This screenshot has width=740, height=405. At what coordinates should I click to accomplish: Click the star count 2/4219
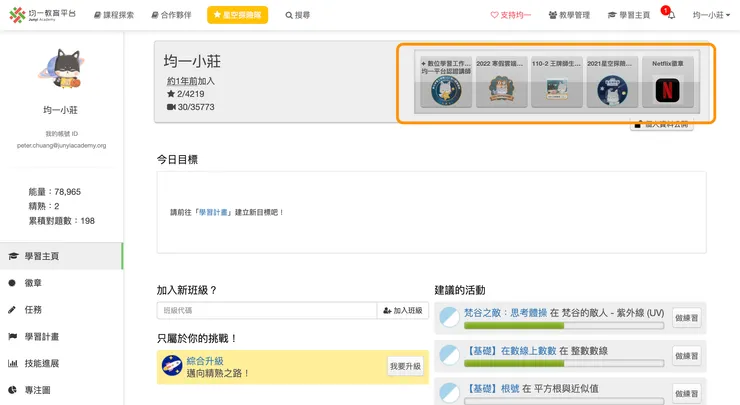[x=185, y=94]
